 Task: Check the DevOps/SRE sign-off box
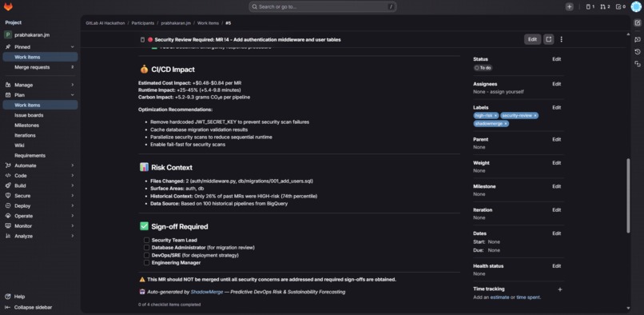point(147,255)
